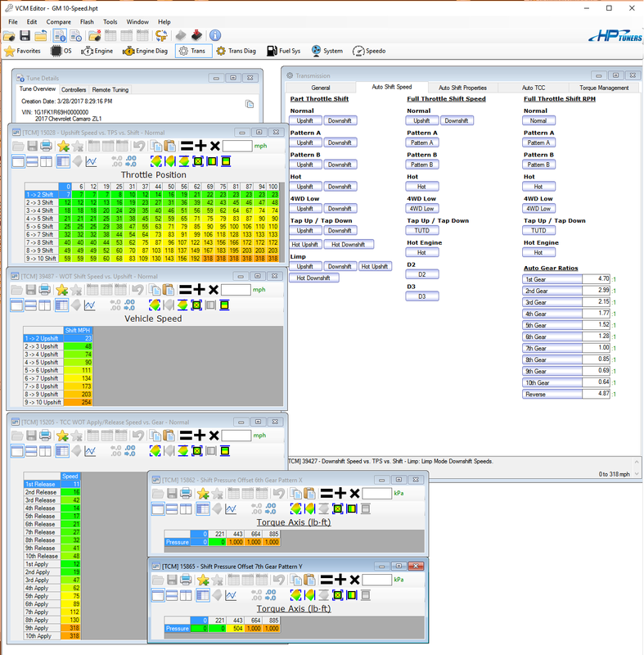
Task: Open a tune file from main toolbar
Action: point(9,36)
